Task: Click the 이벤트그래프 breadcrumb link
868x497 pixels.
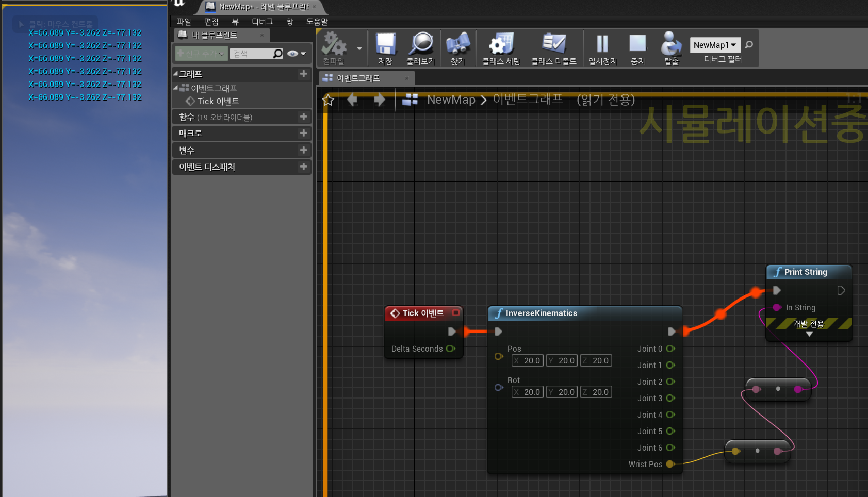Action: pyautogui.click(x=528, y=100)
